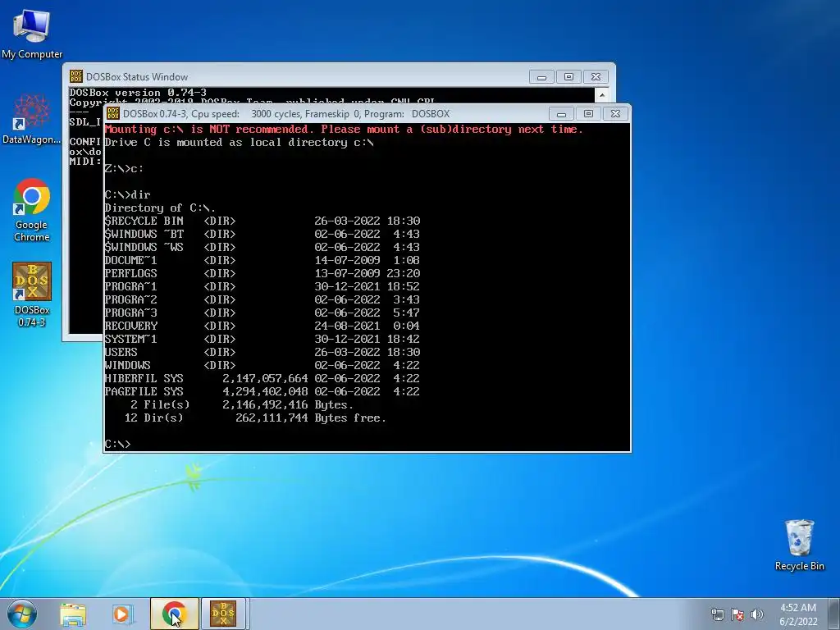Click the DOSBox 0.74-3 window title icon

tap(113, 113)
